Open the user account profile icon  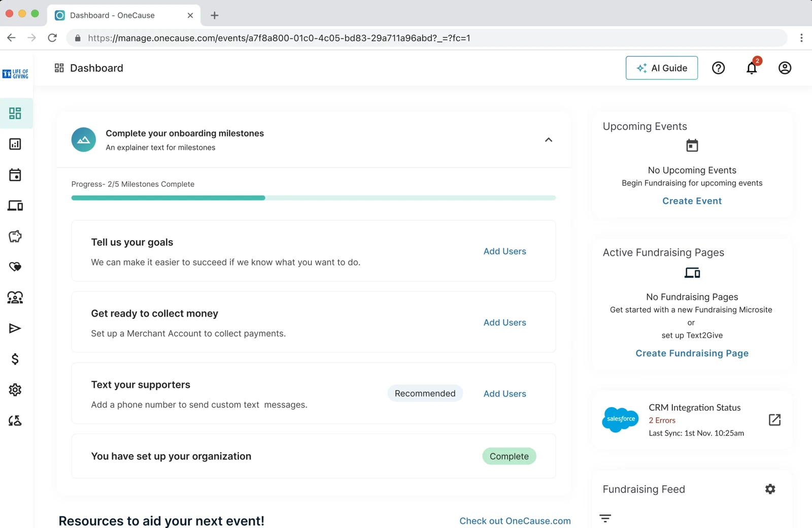coord(785,68)
